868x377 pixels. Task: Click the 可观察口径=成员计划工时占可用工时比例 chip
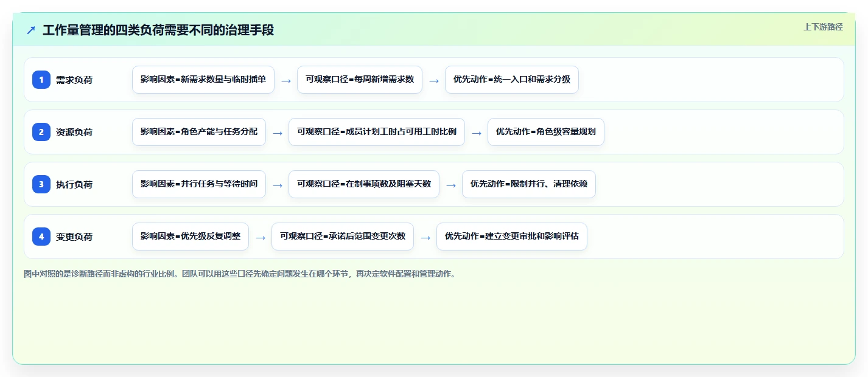coord(377,132)
